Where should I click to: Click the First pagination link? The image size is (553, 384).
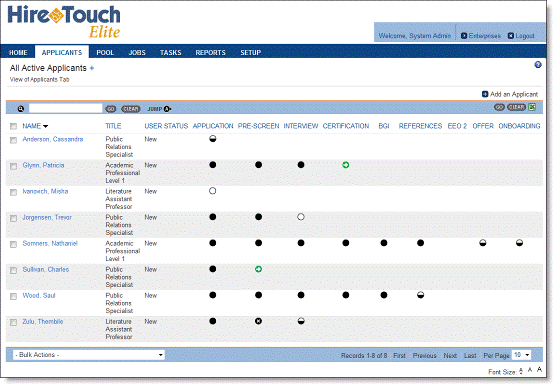[x=399, y=355]
